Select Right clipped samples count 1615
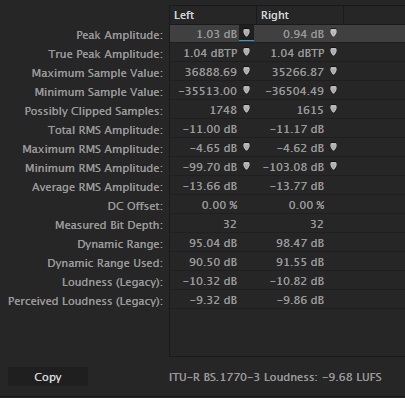The image size is (405, 398). pyautogui.click(x=310, y=110)
